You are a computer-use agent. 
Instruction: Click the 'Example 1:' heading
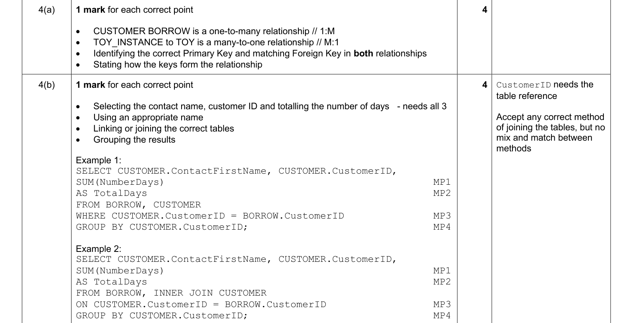(x=99, y=161)
